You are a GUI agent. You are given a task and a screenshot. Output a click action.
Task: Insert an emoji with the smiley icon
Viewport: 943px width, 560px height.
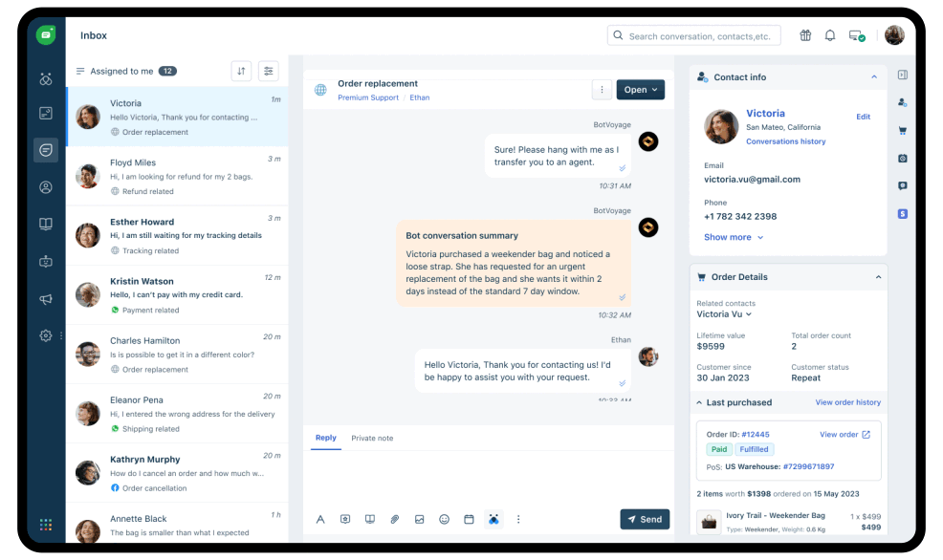(x=444, y=520)
